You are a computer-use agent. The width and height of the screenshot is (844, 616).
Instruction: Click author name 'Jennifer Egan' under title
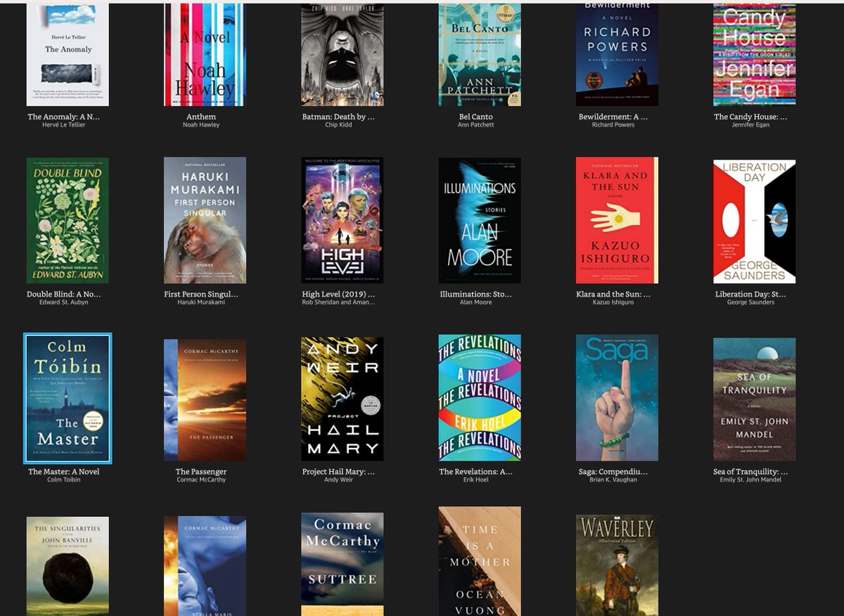[750, 125]
